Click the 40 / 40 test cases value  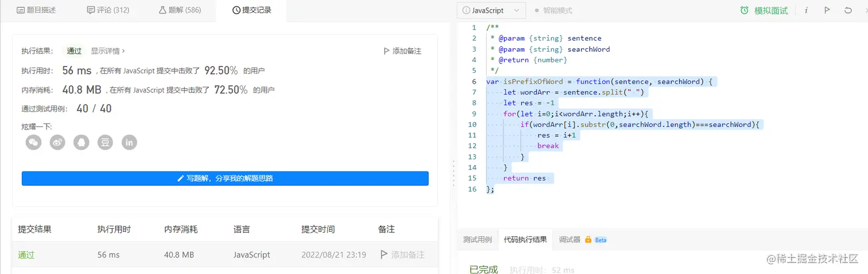pyautogui.click(x=94, y=108)
